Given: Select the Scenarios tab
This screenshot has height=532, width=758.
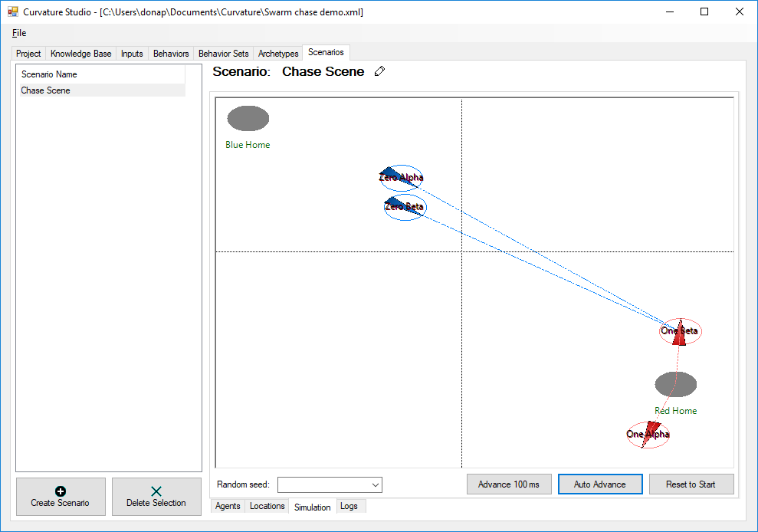Looking at the screenshot, I should tap(326, 52).
